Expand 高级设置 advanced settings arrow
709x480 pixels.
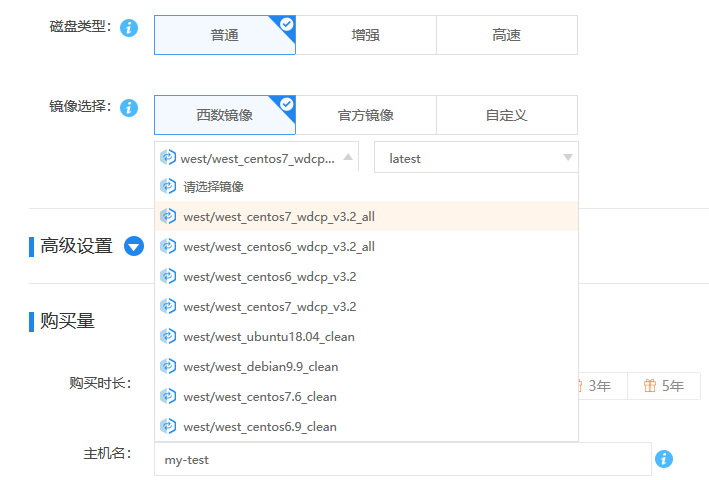tap(134, 246)
